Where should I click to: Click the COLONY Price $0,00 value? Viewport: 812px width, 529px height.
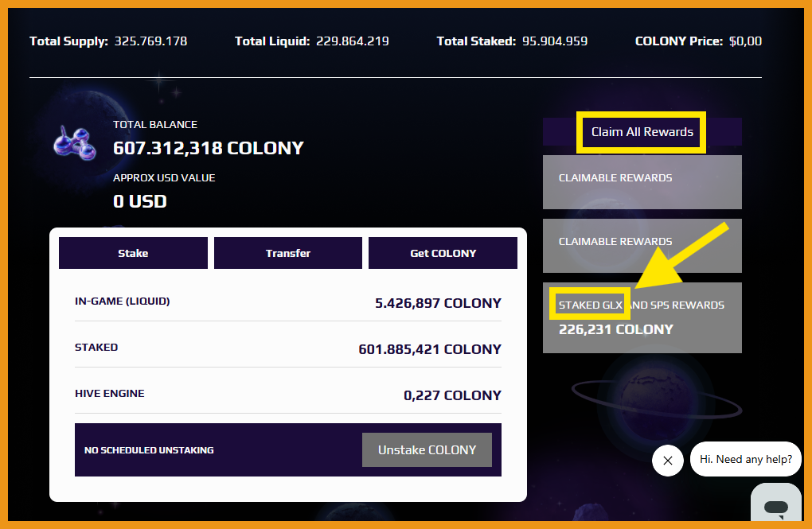[x=745, y=41]
